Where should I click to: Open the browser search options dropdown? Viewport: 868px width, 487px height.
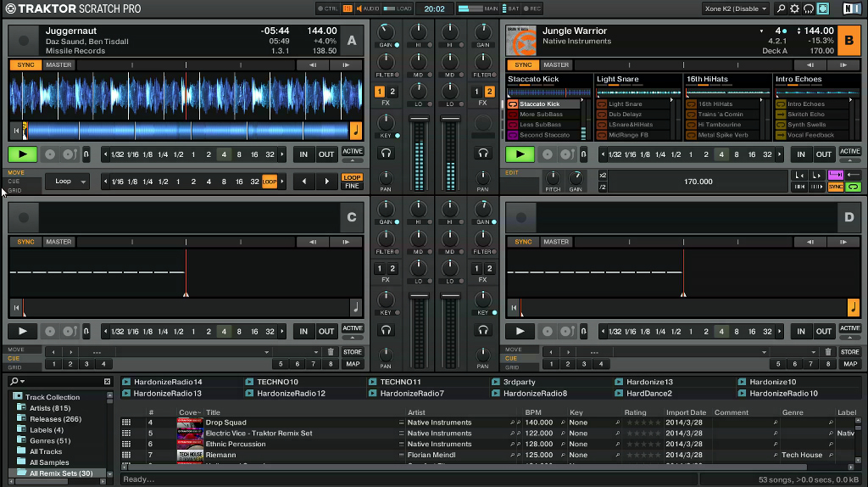[17, 382]
